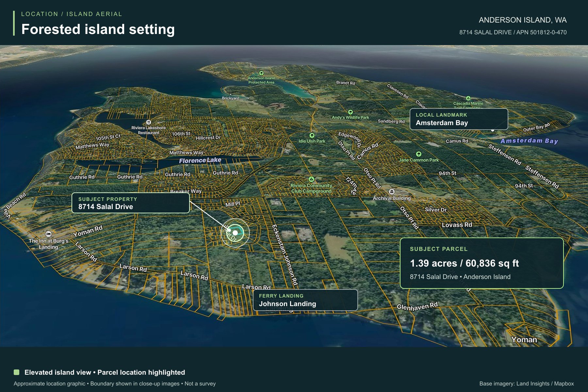Click the Riviera Lakeshore Restaurant dining icon

click(149, 122)
